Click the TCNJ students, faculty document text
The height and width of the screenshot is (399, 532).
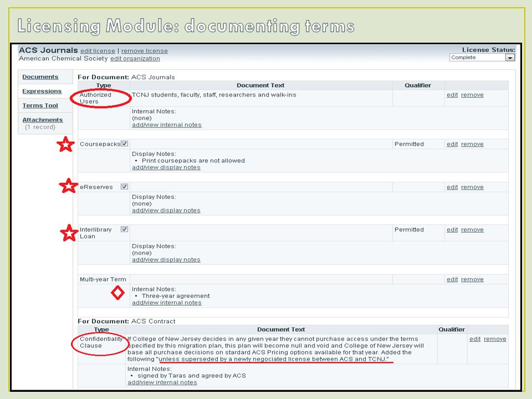[214, 95]
